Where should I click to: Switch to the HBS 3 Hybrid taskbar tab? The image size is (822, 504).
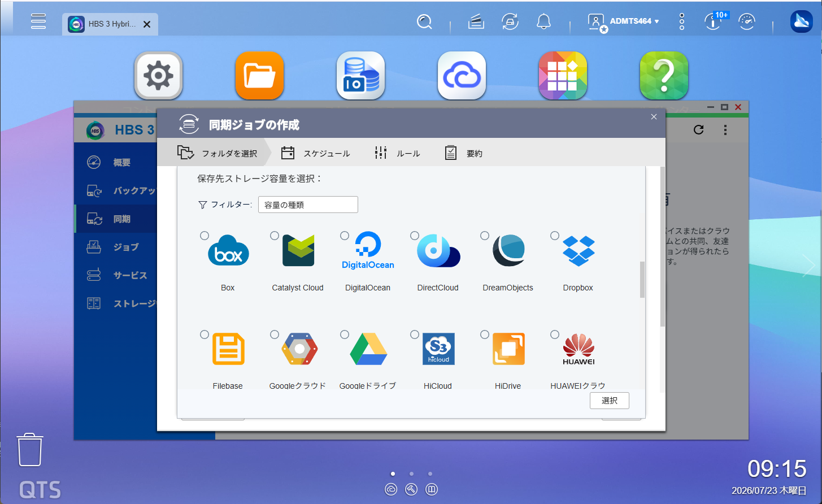point(110,24)
